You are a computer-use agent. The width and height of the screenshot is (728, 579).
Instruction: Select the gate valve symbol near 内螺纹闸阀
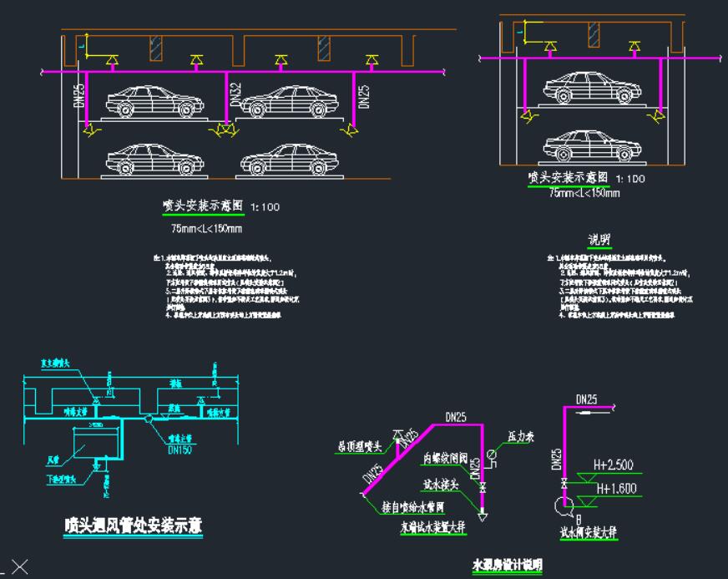point(483,487)
